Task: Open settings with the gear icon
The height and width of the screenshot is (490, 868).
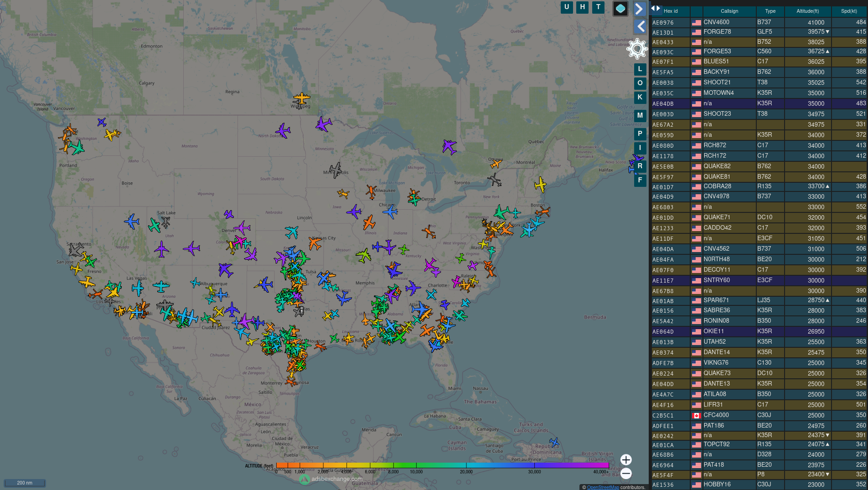Action: [x=637, y=48]
